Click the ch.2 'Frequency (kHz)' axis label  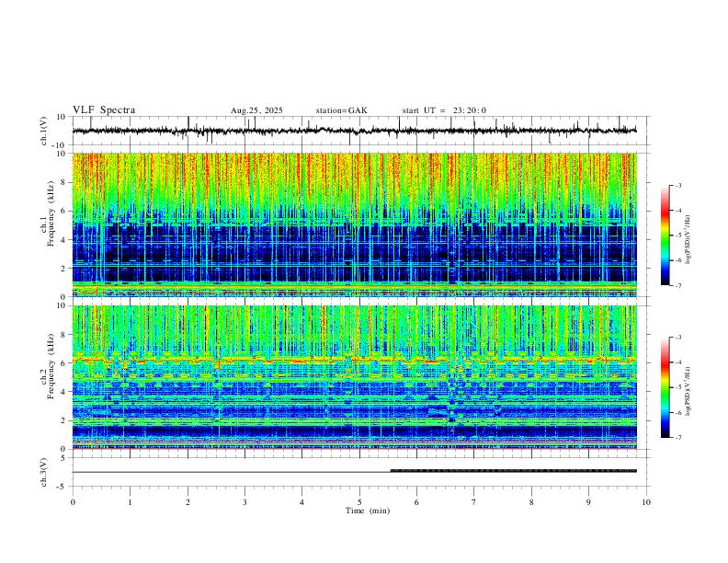coord(51,366)
